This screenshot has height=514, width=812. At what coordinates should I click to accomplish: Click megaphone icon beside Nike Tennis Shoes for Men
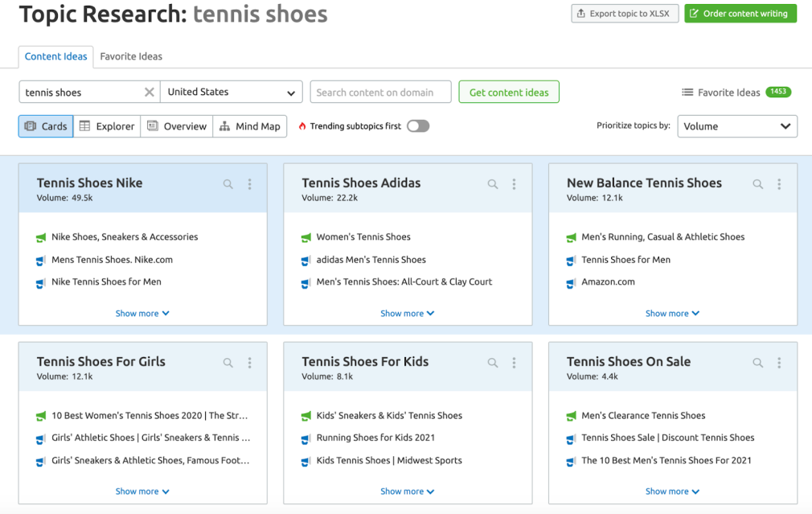point(41,283)
